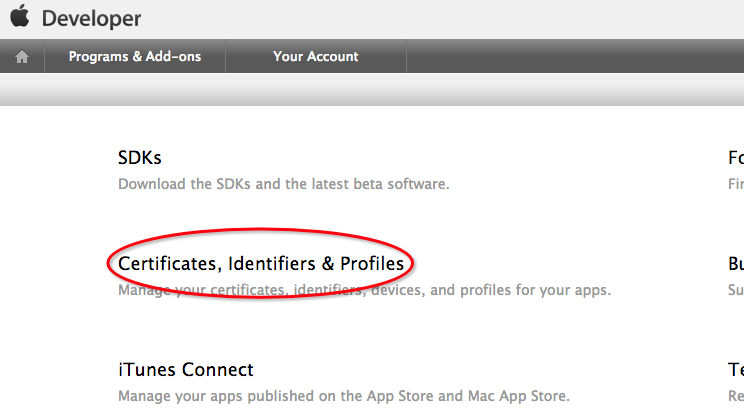Viewport: 744px width, 411px height.
Task: Click the light gray band below the navigation bar
Action: coord(372,90)
